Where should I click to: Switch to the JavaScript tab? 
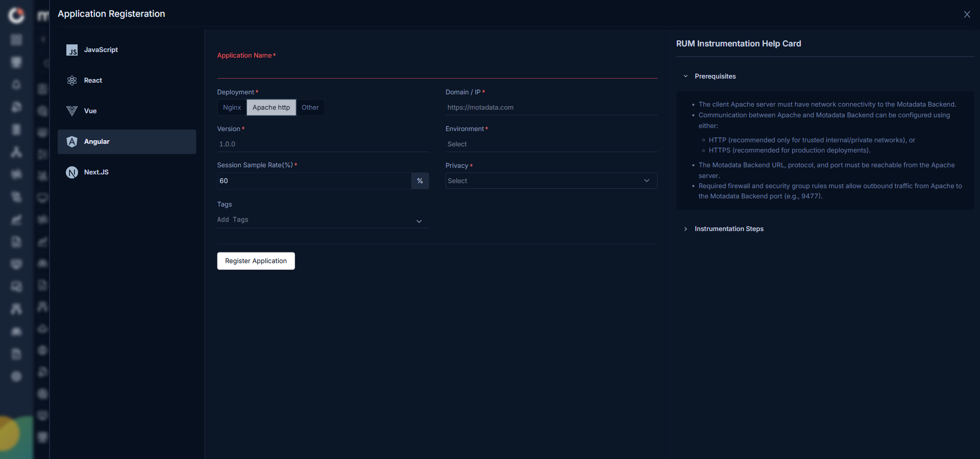pos(127,50)
